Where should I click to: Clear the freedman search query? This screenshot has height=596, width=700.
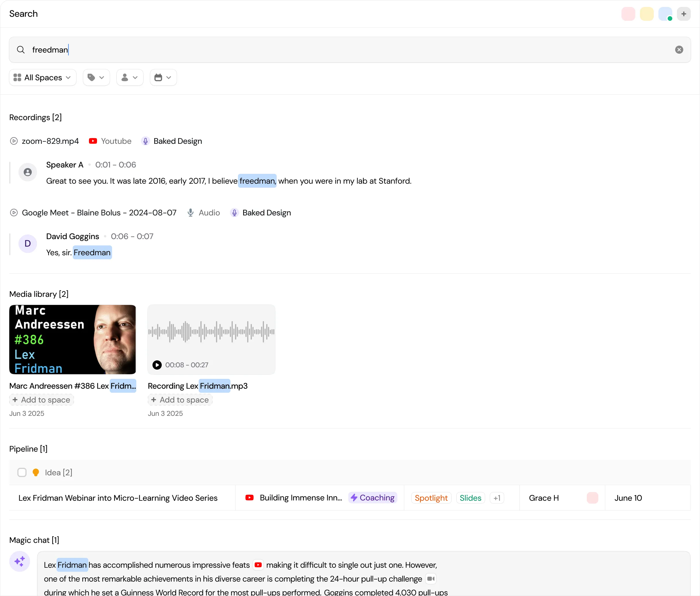679,50
